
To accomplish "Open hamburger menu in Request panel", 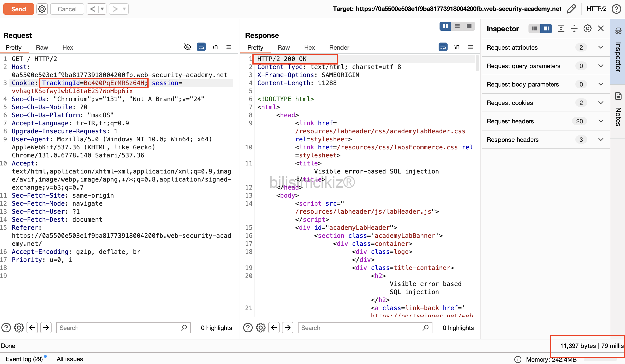I will coord(229,47).
